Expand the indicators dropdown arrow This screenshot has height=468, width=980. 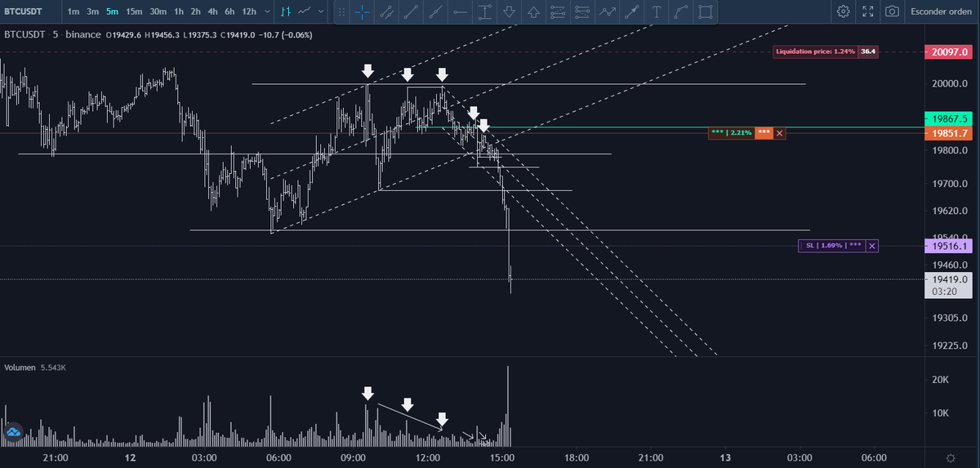coord(321,11)
